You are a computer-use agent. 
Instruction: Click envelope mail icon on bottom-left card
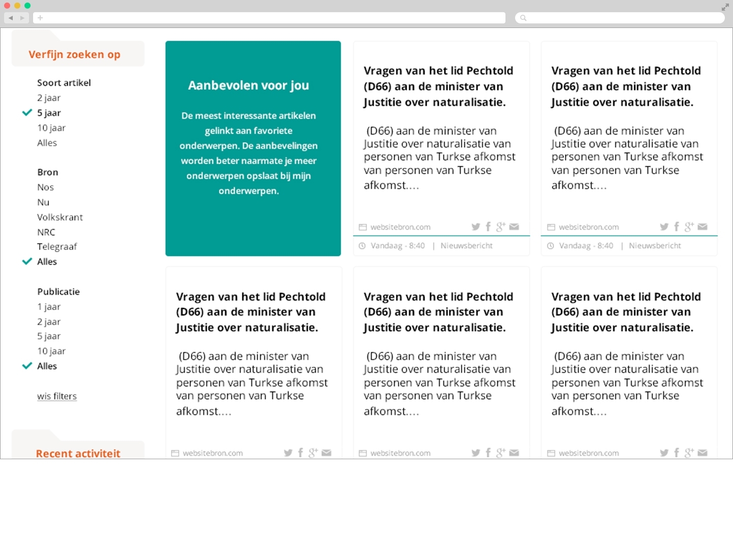click(327, 453)
